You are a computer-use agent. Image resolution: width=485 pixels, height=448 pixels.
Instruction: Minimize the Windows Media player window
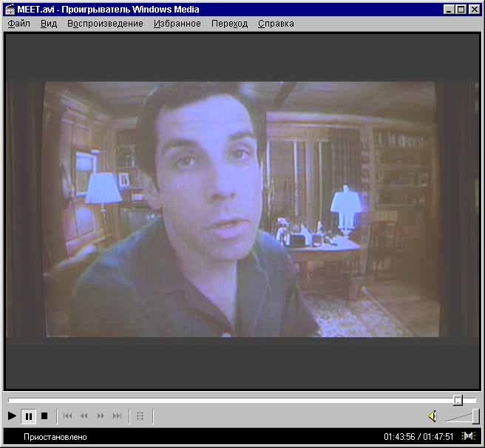click(x=449, y=10)
